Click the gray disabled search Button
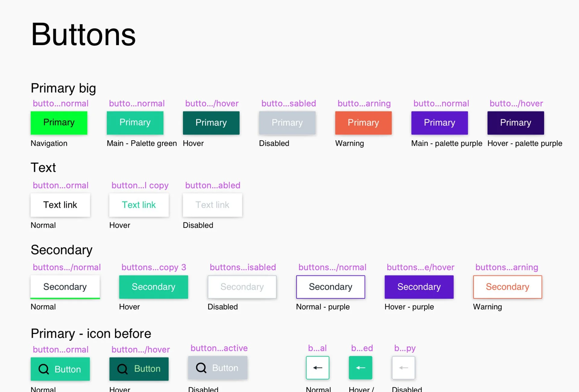Image resolution: width=579 pixels, height=392 pixels. coord(217,368)
